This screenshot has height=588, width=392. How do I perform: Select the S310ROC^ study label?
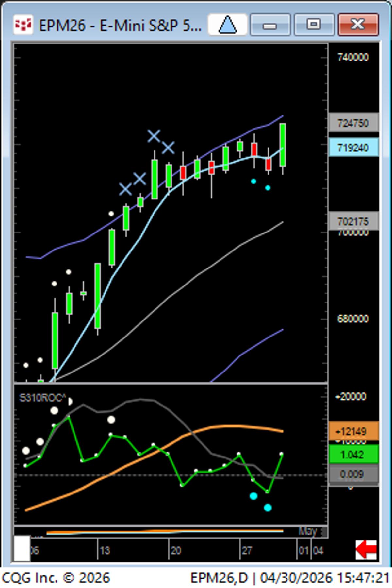[x=42, y=398]
